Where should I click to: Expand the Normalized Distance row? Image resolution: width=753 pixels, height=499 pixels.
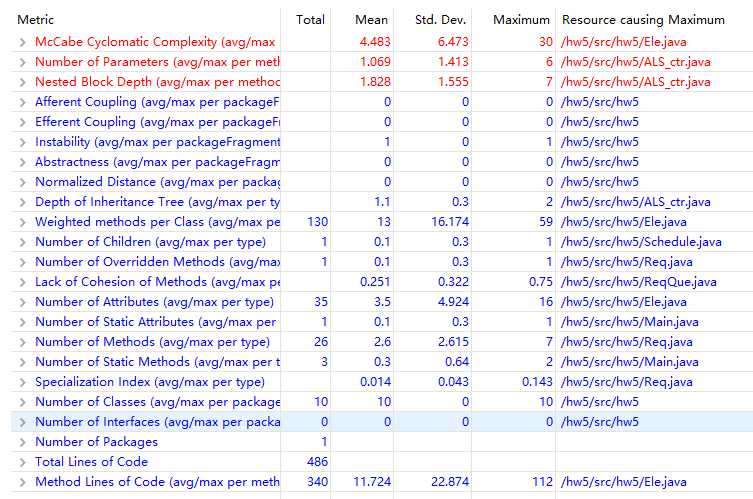point(23,183)
